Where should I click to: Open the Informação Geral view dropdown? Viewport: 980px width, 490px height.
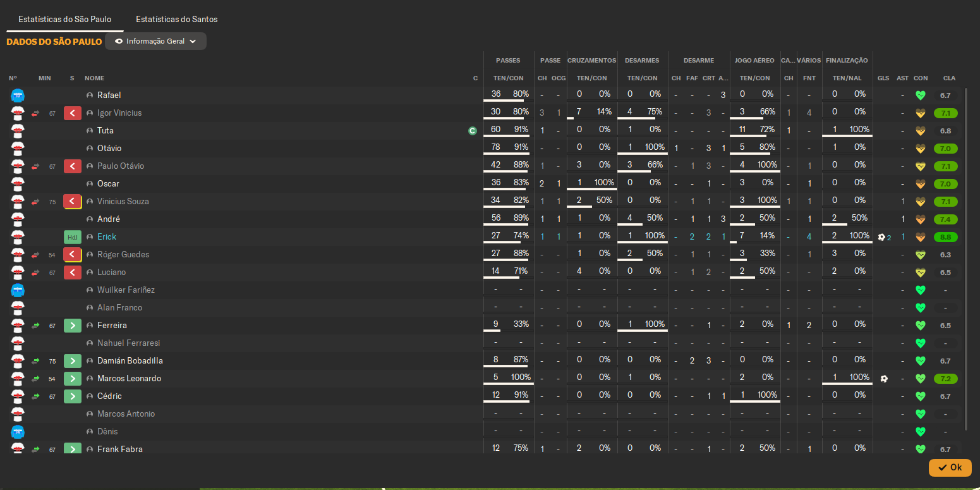click(155, 41)
